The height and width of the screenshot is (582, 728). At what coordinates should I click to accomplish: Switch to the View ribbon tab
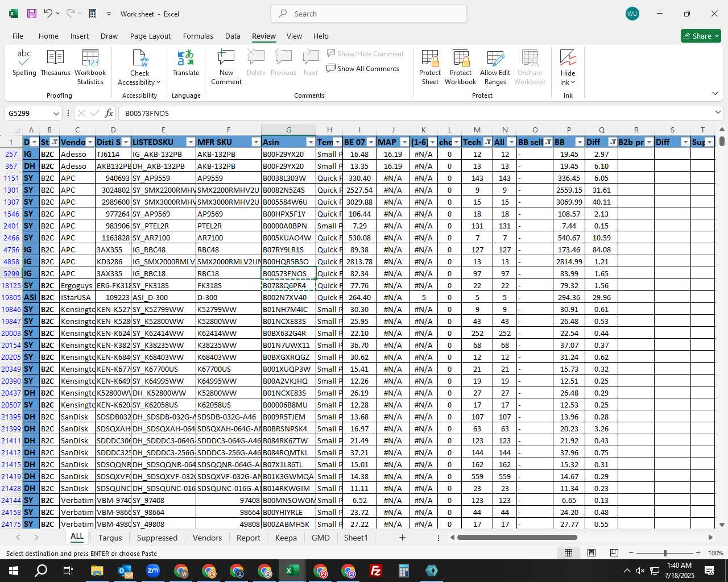pyautogui.click(x=294, y=36)
